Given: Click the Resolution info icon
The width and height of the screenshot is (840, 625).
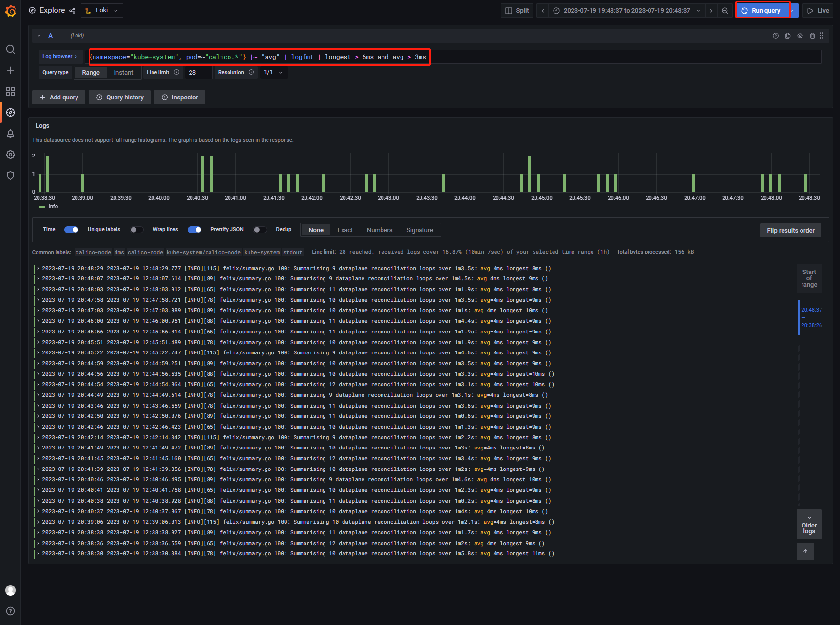Looking at the screenshot, I should (x=251, y=72).
